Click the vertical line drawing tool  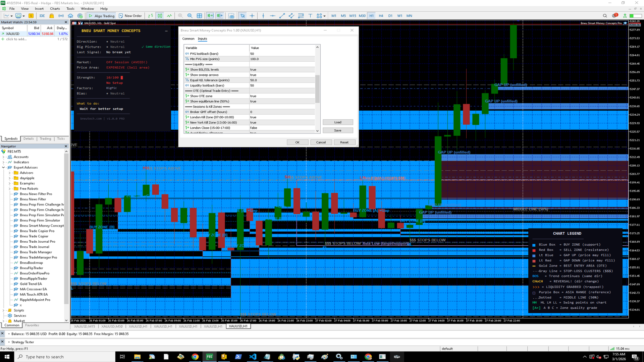pos(263,16)
